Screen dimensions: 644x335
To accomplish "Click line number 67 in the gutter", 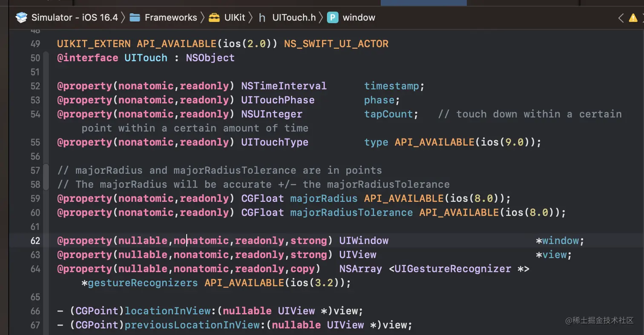I will [35, 325].
